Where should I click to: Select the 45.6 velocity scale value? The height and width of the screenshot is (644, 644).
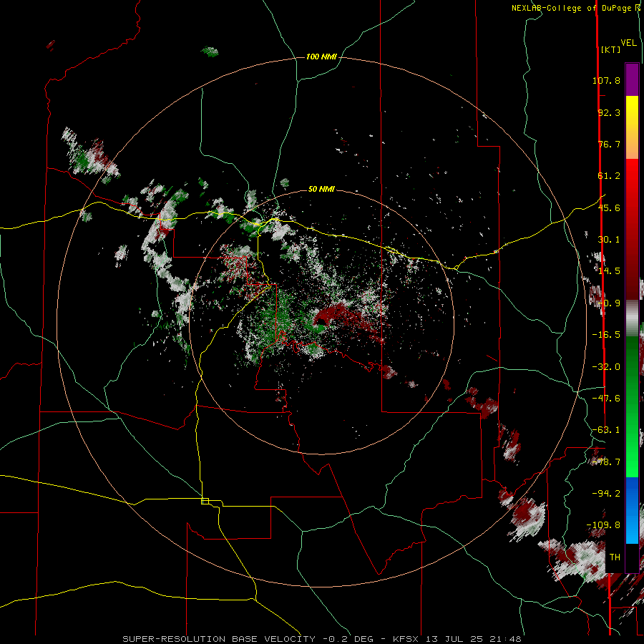609,208
